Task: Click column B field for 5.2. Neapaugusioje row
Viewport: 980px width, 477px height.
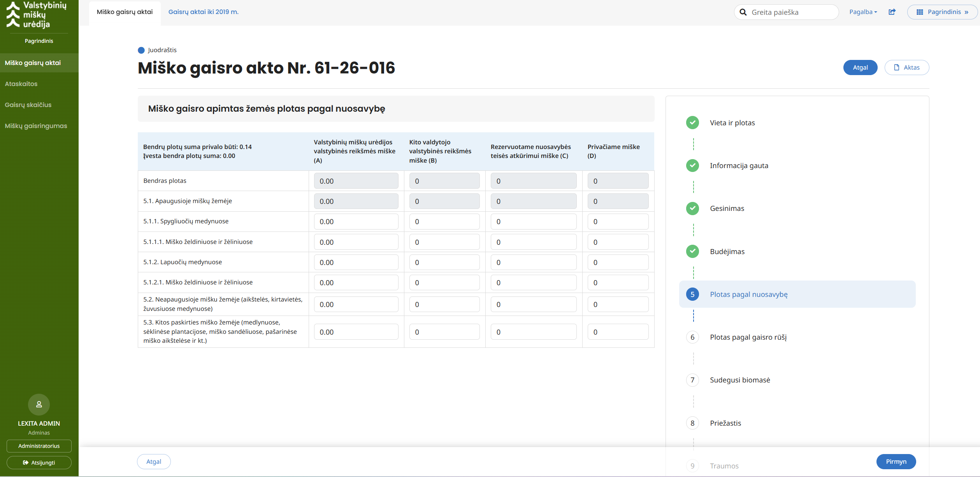Action: [444, 304]
